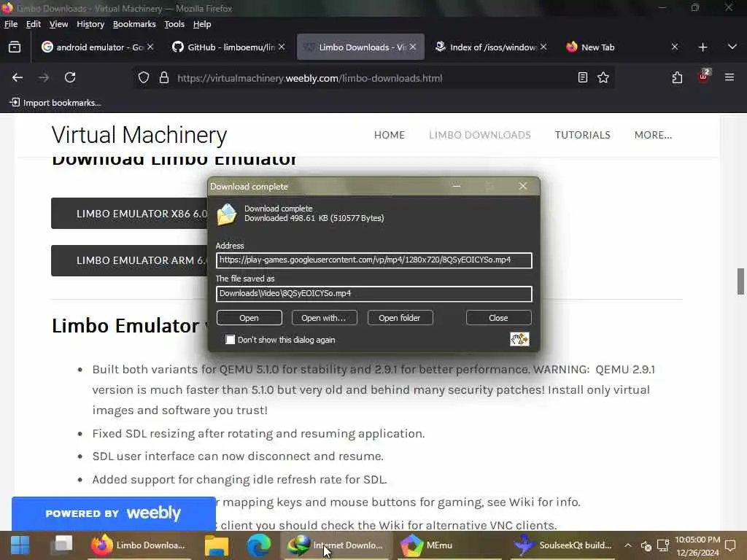
Task: Open tracking protection shield icon
Action: click(x=144, y=77)
